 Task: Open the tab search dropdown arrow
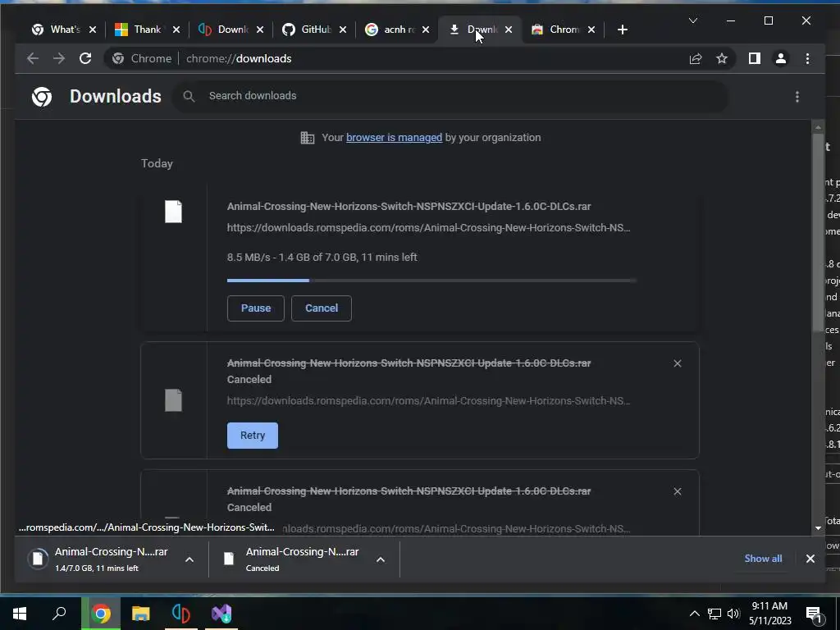[693, 21]
